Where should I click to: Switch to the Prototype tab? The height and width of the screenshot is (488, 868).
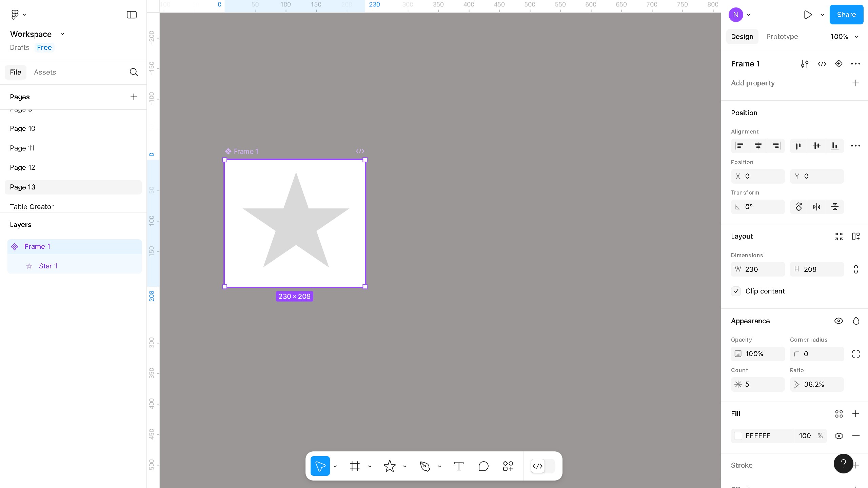[x=782, y=37]
